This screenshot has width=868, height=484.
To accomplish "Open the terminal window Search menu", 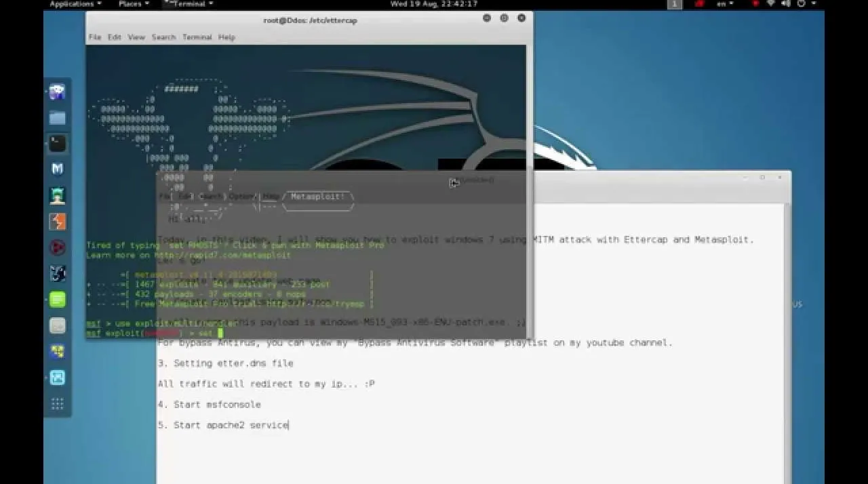I will click(x=163, y=37).
